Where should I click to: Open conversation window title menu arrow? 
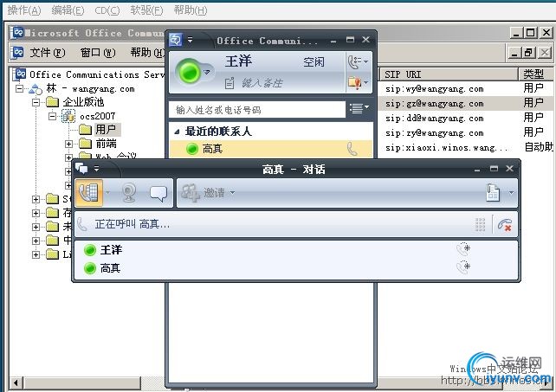pos(96,169)
